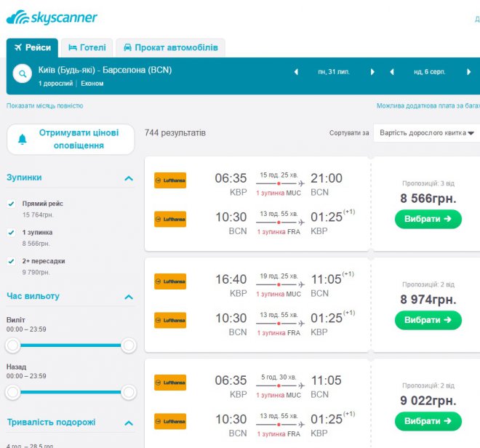Image resolution: width=480 pixels, height=448 pixels.
Task: Go to previous departure date arrow
Action: [x=296, y=72]
